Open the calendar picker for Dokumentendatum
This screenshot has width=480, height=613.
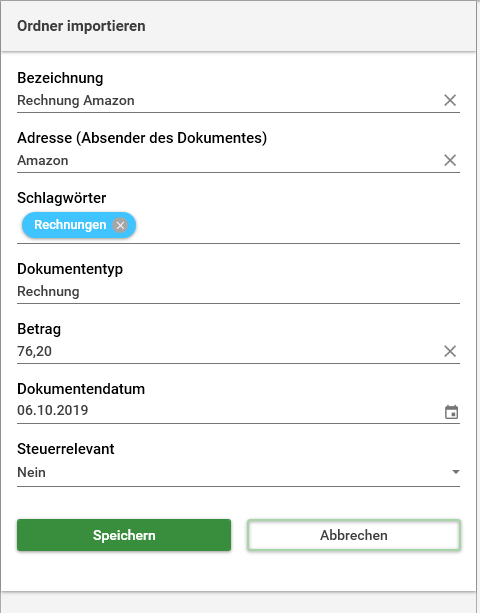click(x=451, y=412)
